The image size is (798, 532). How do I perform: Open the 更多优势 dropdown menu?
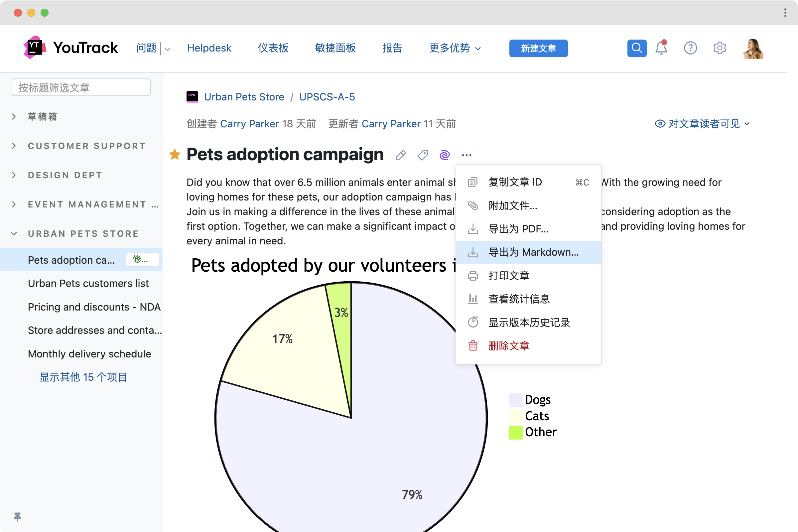[x=455, y=48]
